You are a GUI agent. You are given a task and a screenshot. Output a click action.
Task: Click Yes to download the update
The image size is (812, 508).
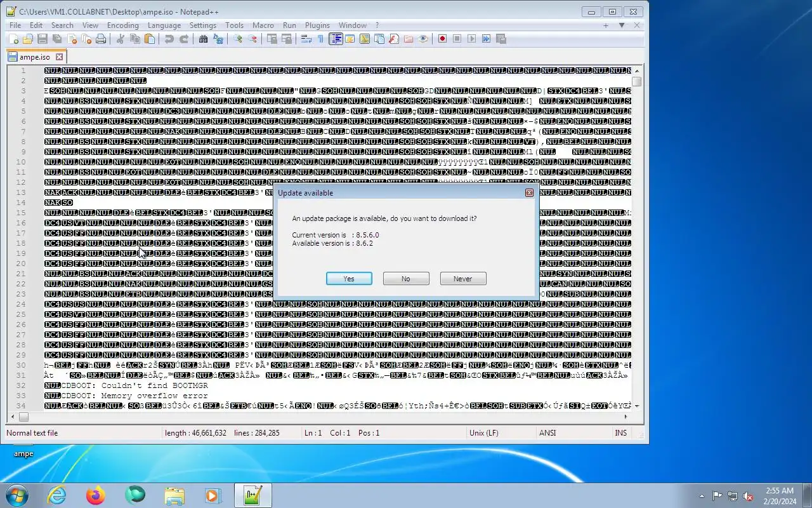click(x=349, y=279)
